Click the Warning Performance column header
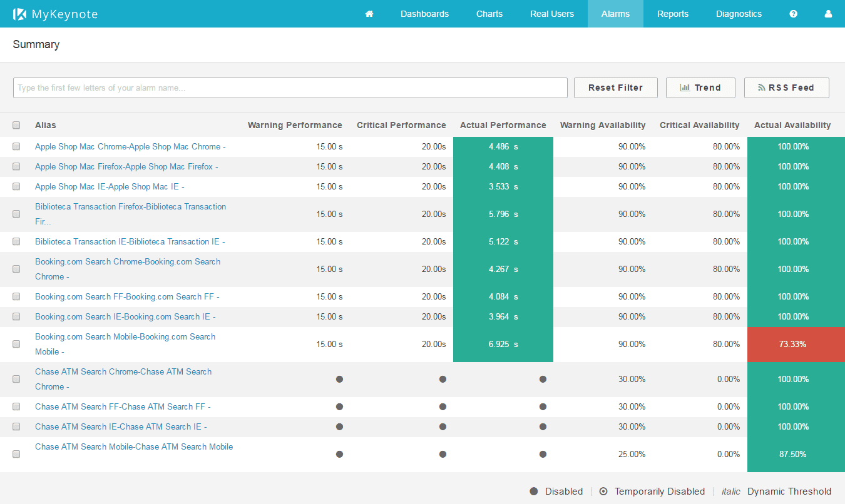 click(x=295, y=125)
